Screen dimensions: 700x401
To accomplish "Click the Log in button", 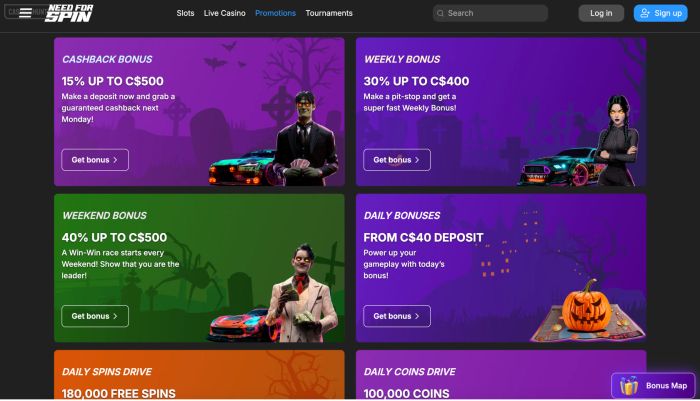I will pyautogui.click(x=601, y=13).
